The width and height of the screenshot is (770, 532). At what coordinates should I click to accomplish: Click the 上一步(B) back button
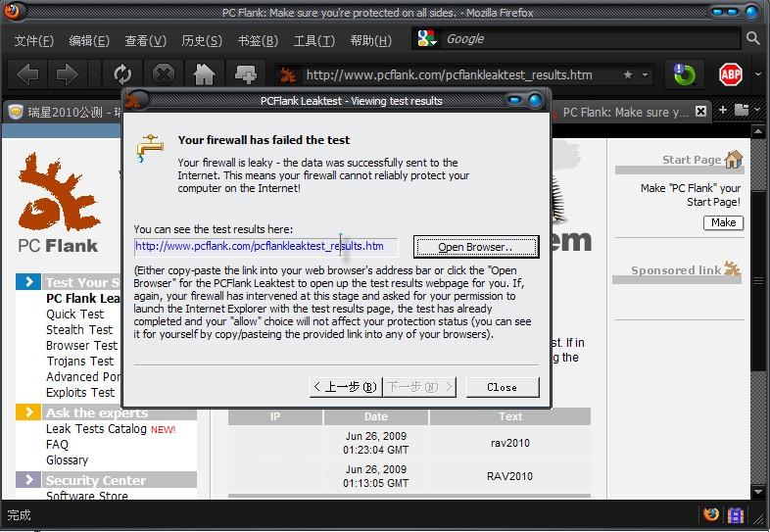(x=346, y=387)
